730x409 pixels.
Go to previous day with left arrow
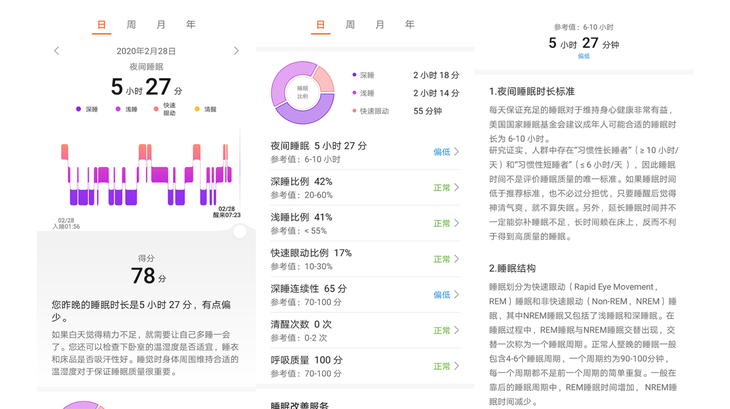[x=57, y=51]
